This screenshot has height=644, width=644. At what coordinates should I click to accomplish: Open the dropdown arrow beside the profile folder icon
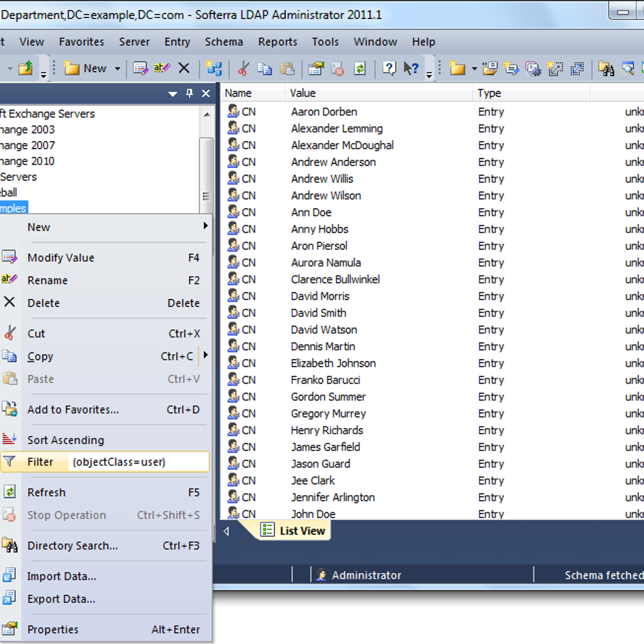[474, 69]
